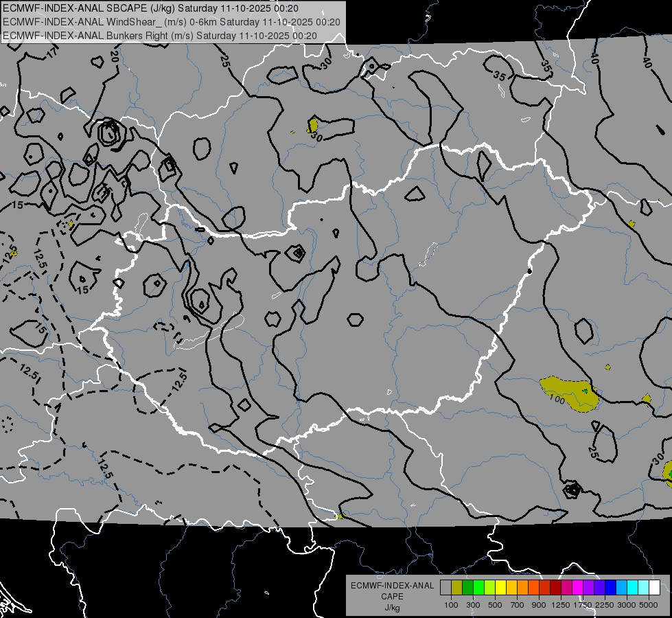The width and height of the screenshot is (672, 618).
Task: Select the dark green legend swatch
Action: (468, 587)
